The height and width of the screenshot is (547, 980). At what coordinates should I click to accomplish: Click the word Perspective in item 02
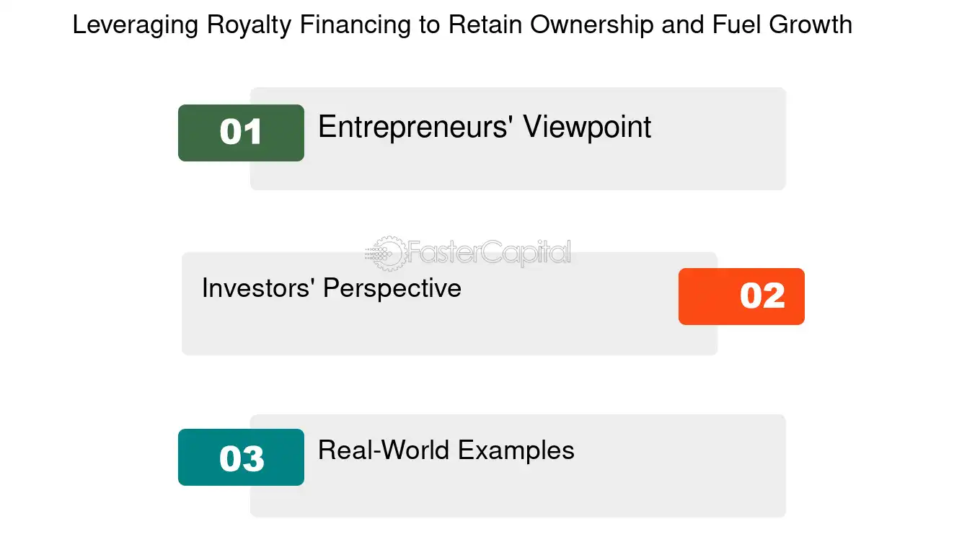click(x=392, y=288)
